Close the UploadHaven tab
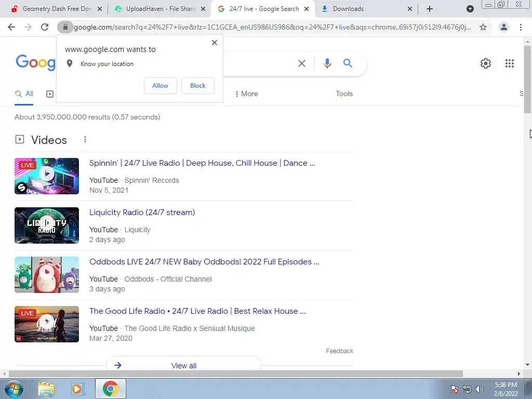This screenshot has height=399, width=532. [x=203, y=9]
